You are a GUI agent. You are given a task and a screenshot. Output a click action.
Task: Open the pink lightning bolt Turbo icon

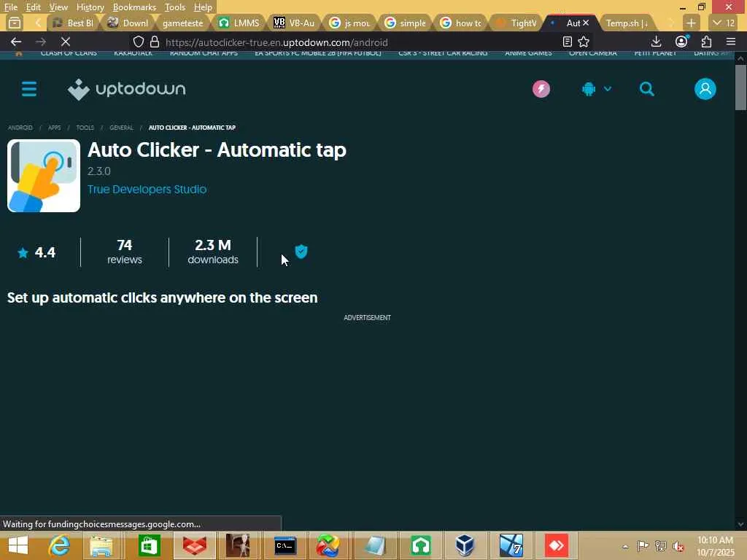coord(541,89)
